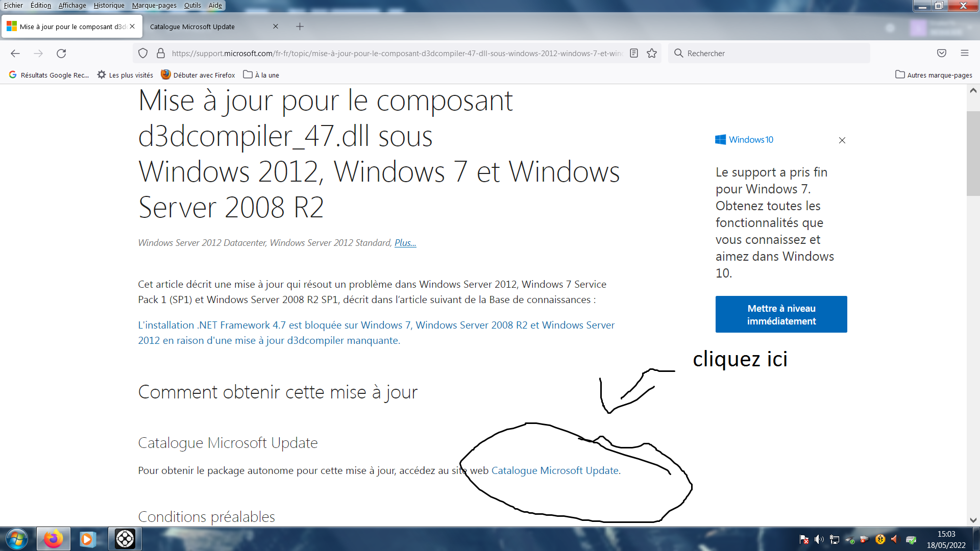Open the Firefox hamburger application menu
The height and width of the screenshot is (551, 980).
tap(965, 53)
